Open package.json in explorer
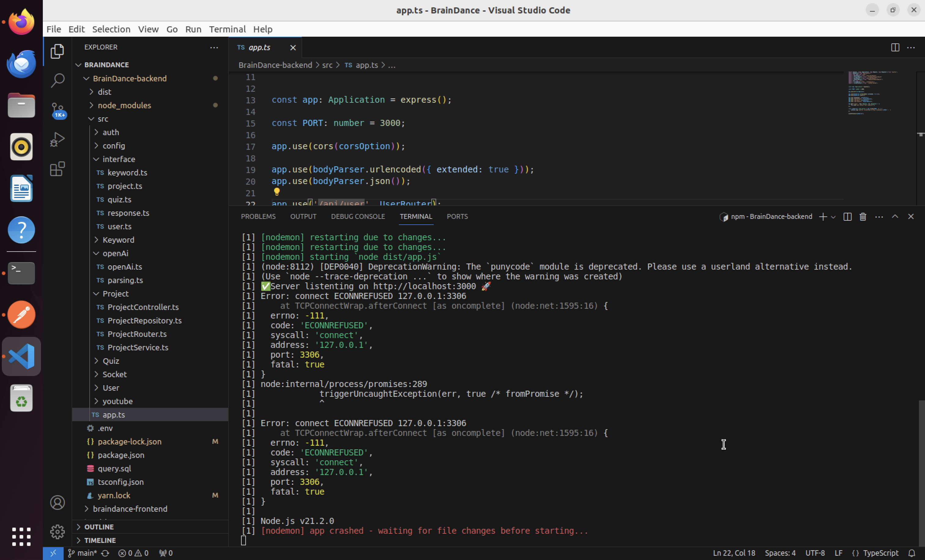 121,455
